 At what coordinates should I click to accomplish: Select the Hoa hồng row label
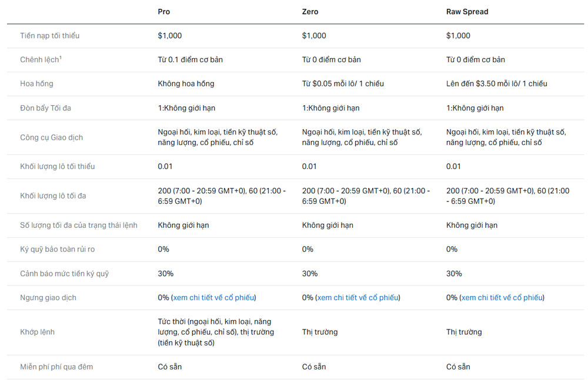(36, 84)
